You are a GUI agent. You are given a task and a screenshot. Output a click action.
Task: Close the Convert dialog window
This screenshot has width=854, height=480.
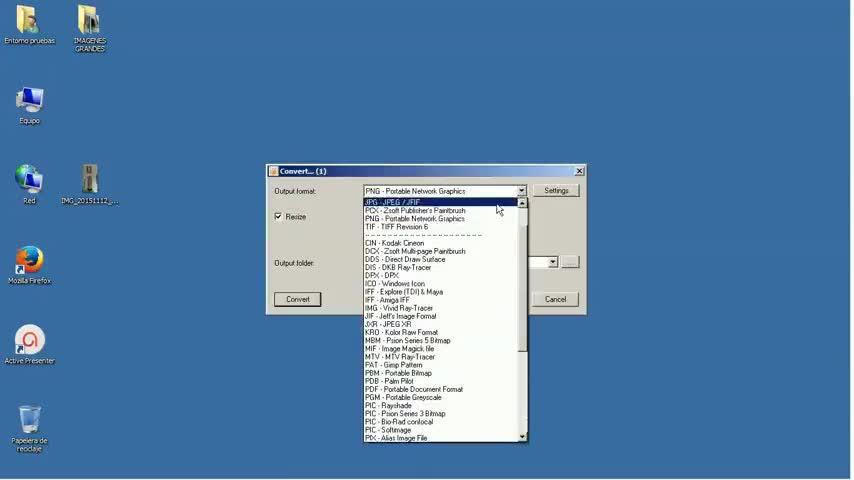click(579, 171)
